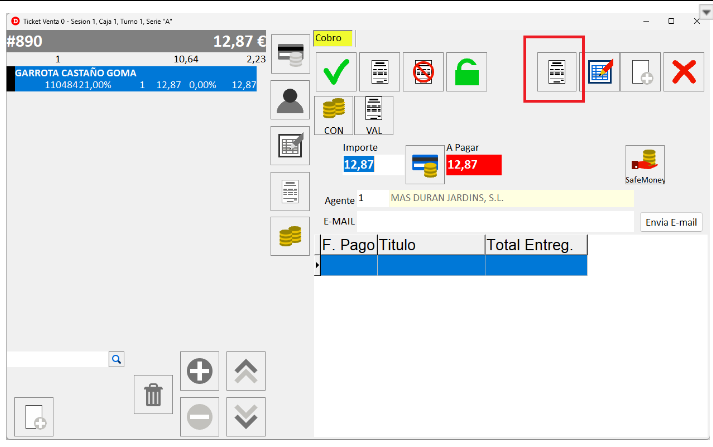Select the GARROTA CASTAÑO GOMA line
Image resolution: width=713 pixels, height=447 pixels.
coord(132,79)
